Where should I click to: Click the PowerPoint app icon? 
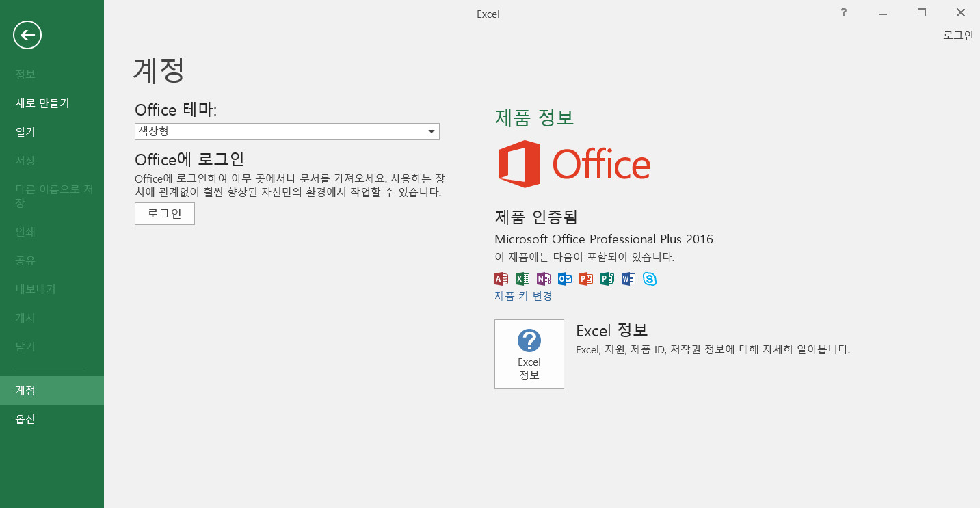click(x=585, y=278)
